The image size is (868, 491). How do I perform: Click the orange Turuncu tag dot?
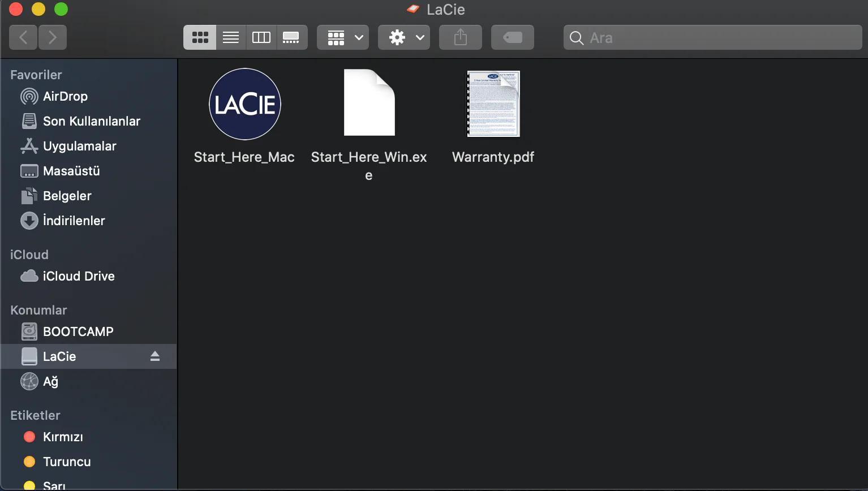pos(29,462)
